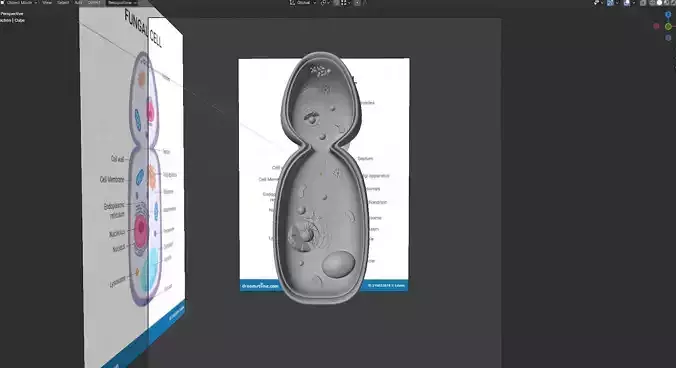Open the Add menu in viewport header
Viewport: 676px width, 368px height.
coord(78,3)
